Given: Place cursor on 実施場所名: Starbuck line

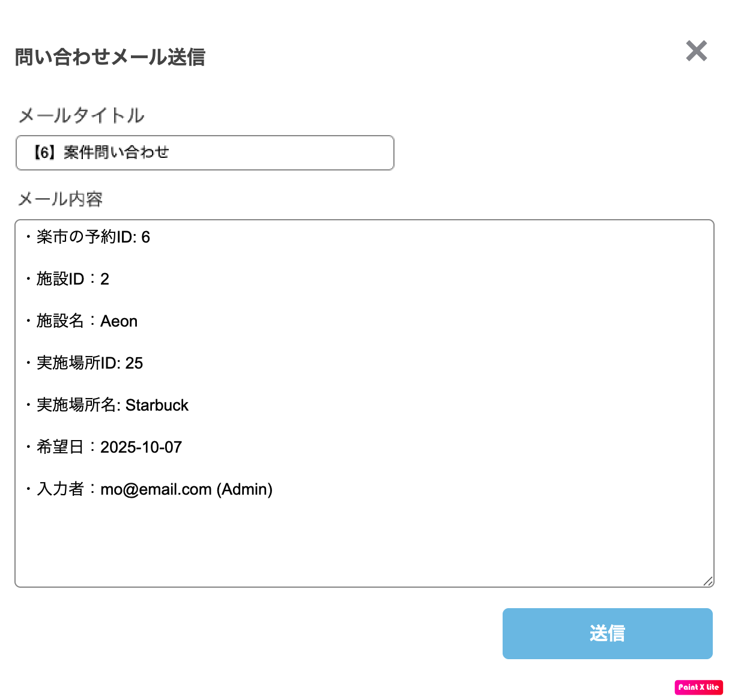Looking at the screenshot, I should [112, 405].
